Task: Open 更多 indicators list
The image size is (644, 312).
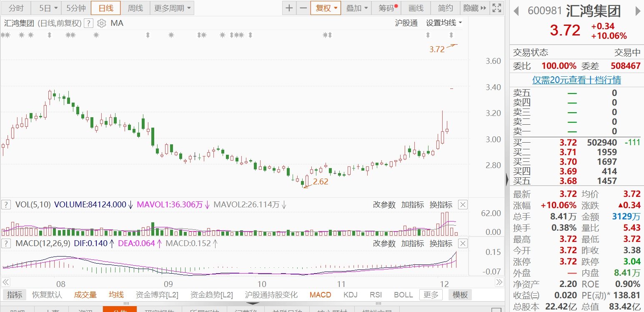Action: coord(431,295)
